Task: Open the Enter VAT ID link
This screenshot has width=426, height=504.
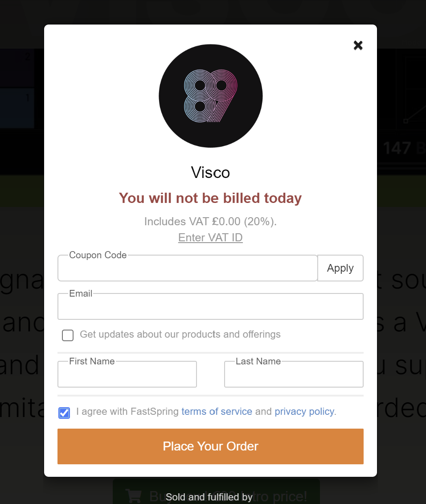Action: (x=211, y=238)
